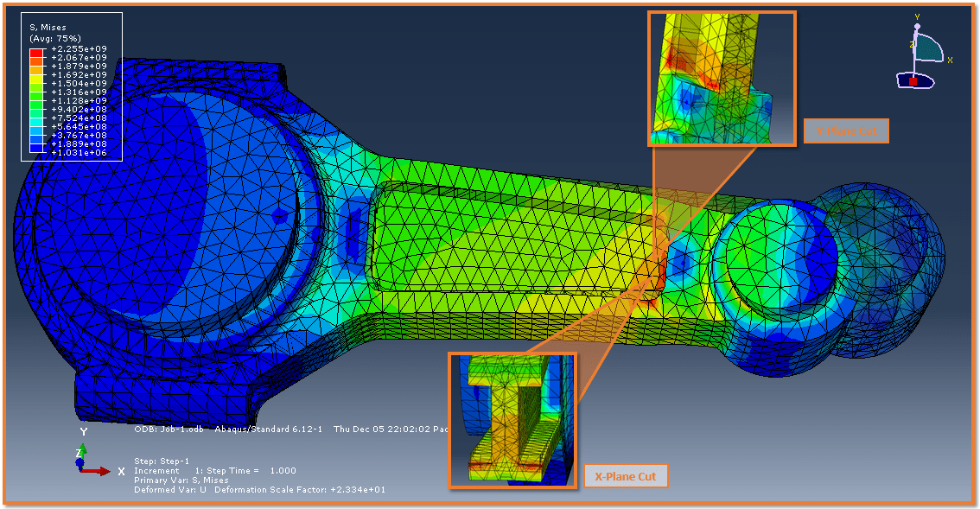Click the legend value +5.645e+08

(x=79, y=126)
